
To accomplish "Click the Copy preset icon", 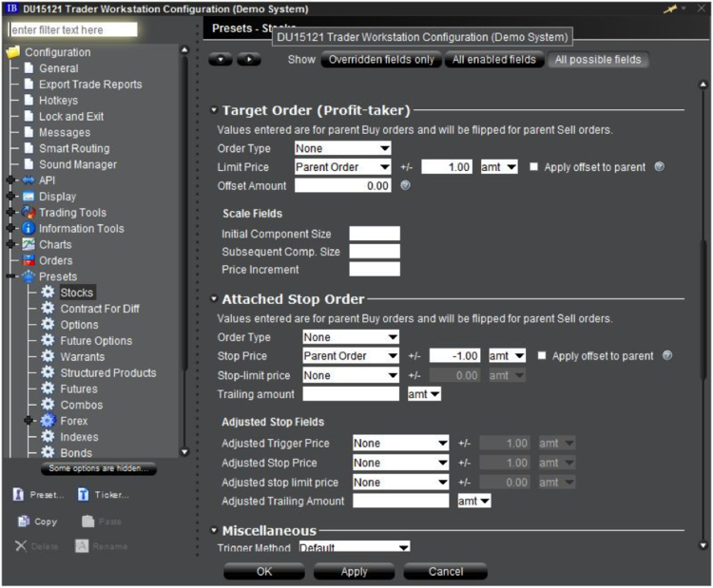I will (x=23, y=522).
